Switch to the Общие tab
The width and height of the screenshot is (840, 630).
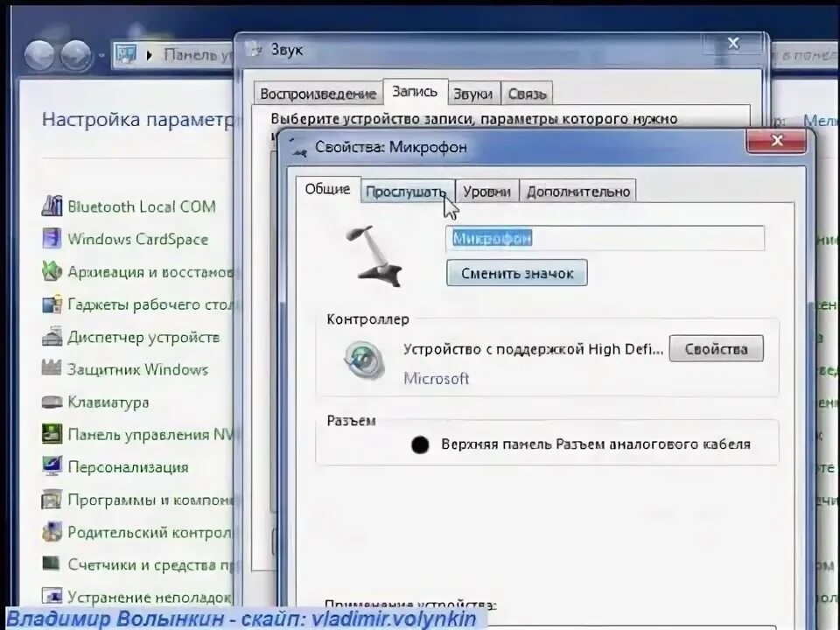327,189
